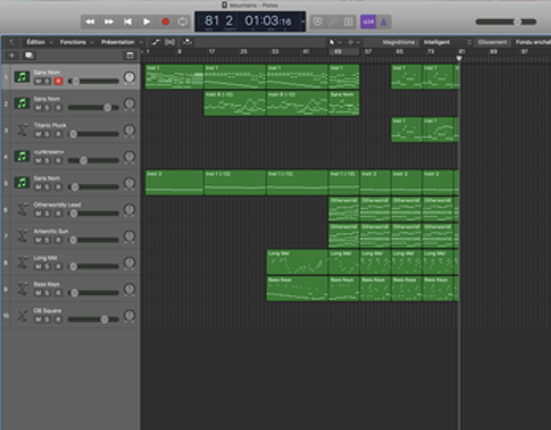Click the bar position 81 2 display
The height and width of the screenshot is (430, 551).
(218, 21)
